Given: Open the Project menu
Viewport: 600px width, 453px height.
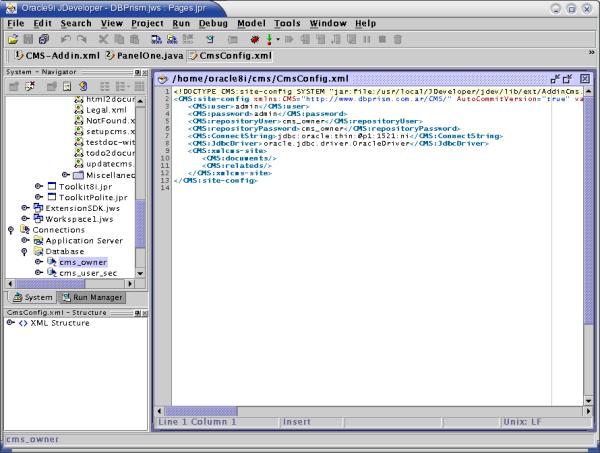Looking at the screenshot, I should click(x=147, y=23).
